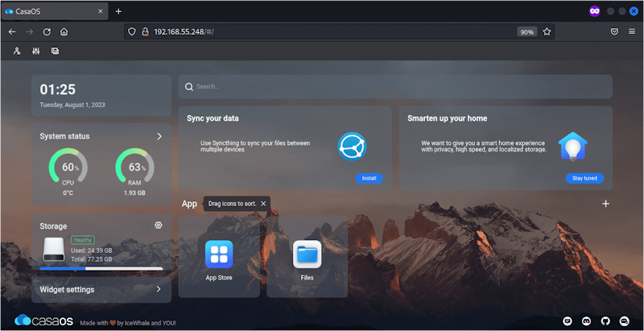The width and height of the screenshot is (644, 331).
Task: Open the account user icon in CasaOS top bar
Action: click(17, 51)
